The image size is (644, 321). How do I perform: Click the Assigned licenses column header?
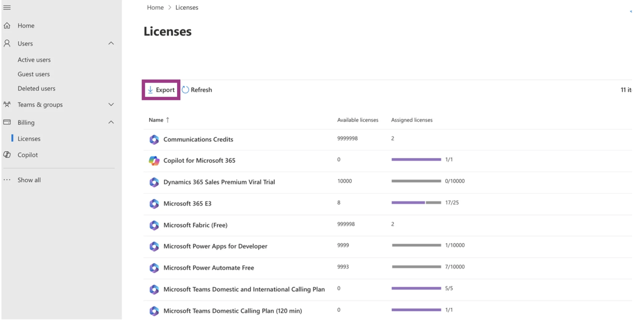point(412,120)
